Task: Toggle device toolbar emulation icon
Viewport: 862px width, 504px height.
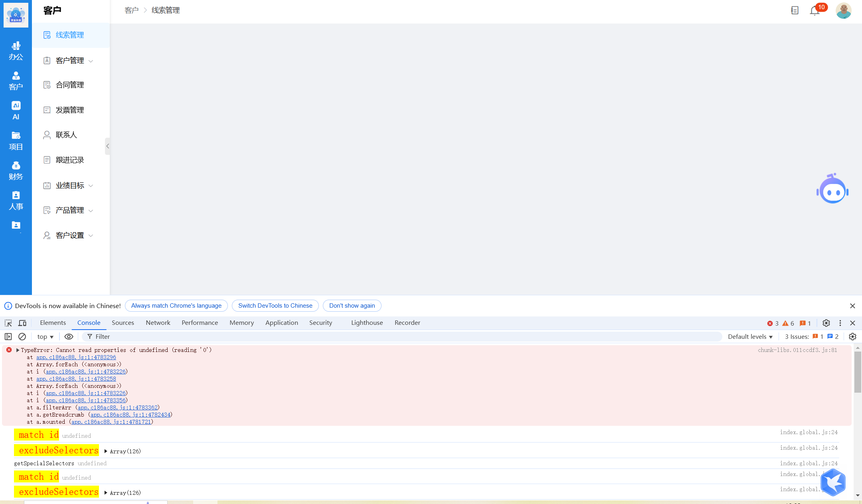Action: point(22,323)
